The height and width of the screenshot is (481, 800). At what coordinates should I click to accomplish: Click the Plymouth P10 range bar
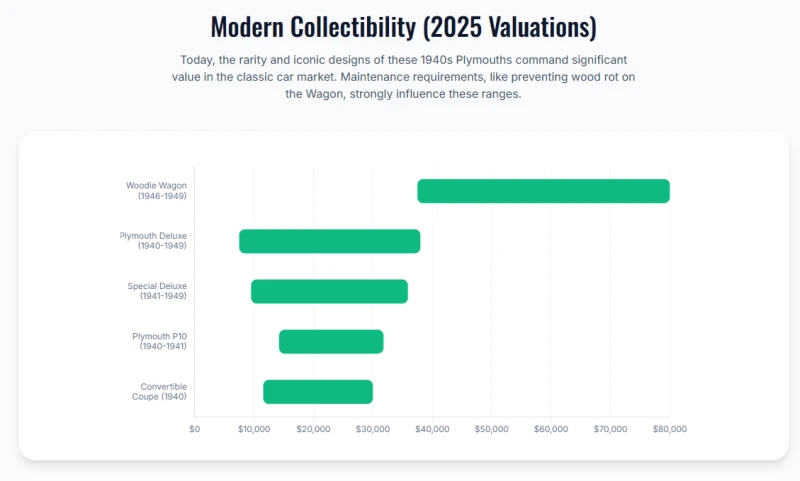pos(331,341)
